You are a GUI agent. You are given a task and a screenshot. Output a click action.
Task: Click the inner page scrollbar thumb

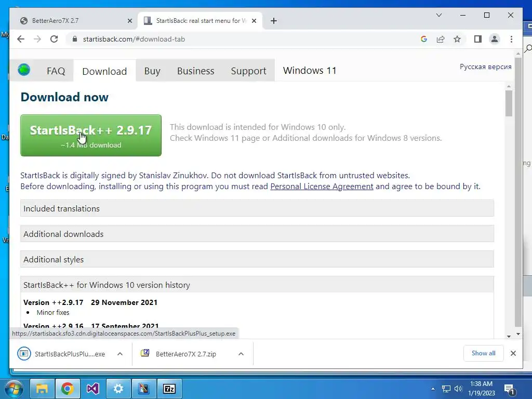[509, 103]
